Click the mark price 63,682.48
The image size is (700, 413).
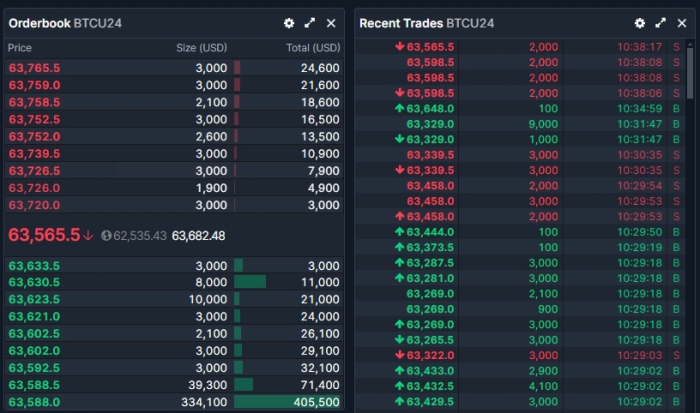pos(199,236)
